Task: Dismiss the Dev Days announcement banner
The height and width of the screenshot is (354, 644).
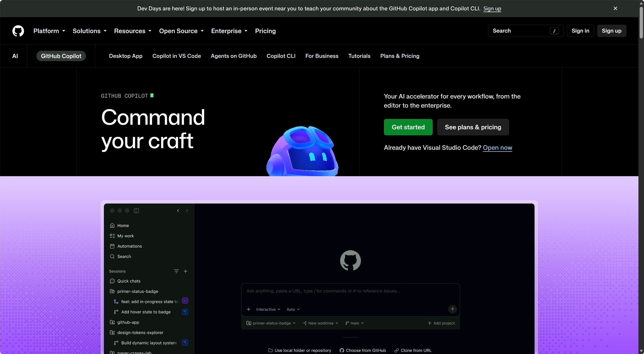Action: [615, 8]
